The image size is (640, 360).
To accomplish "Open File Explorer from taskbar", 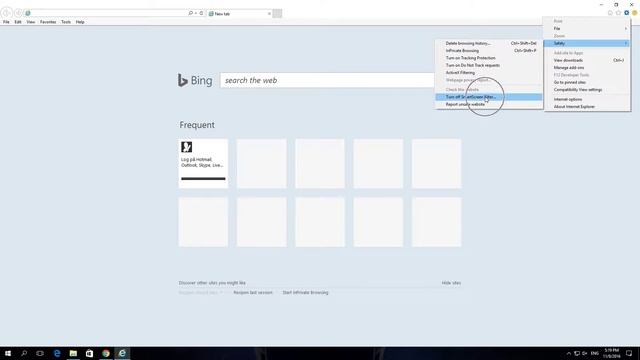I will tap(73, 353).
